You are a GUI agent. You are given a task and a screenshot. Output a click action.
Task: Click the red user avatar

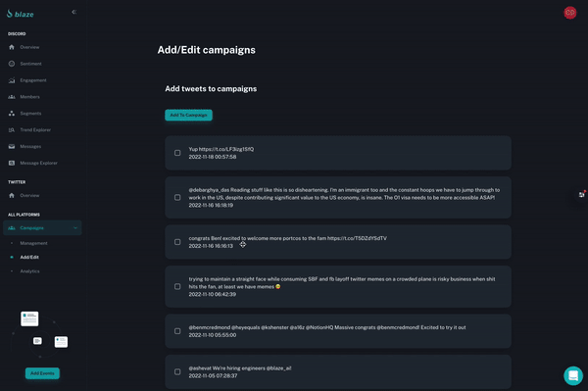click(570, 13)
